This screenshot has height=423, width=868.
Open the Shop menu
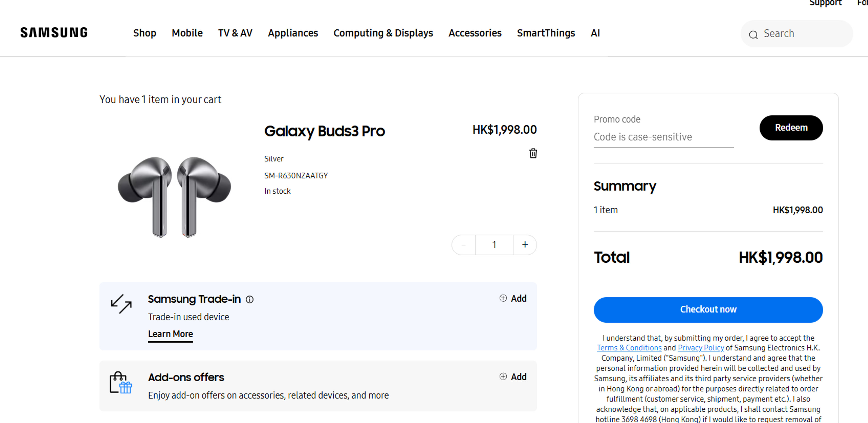[x=145, y=33]
